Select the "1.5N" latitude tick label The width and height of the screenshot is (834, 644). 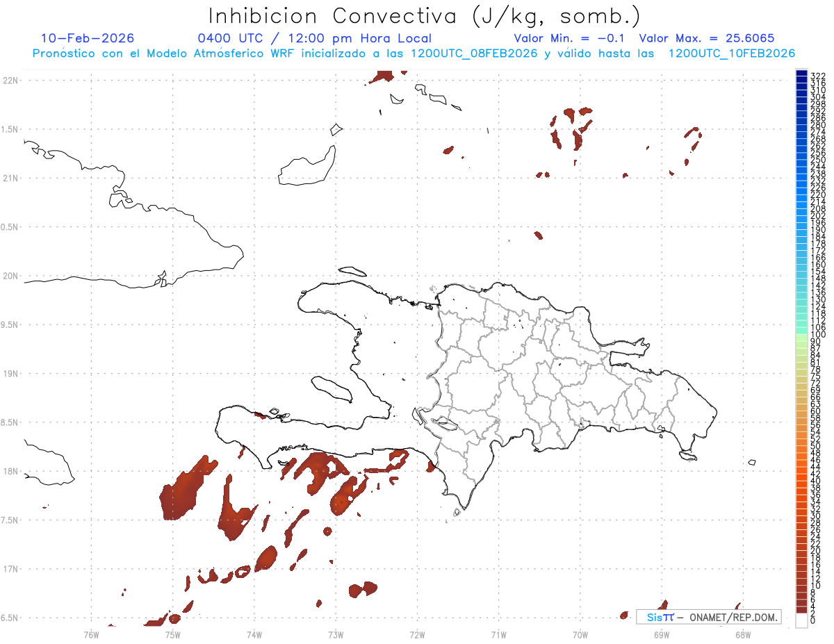(10, 129)
